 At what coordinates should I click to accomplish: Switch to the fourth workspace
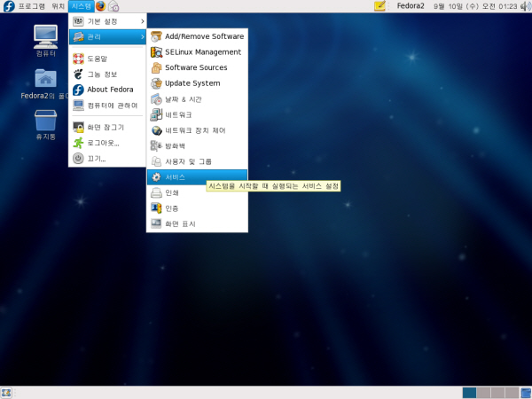(x=512, y=393)
